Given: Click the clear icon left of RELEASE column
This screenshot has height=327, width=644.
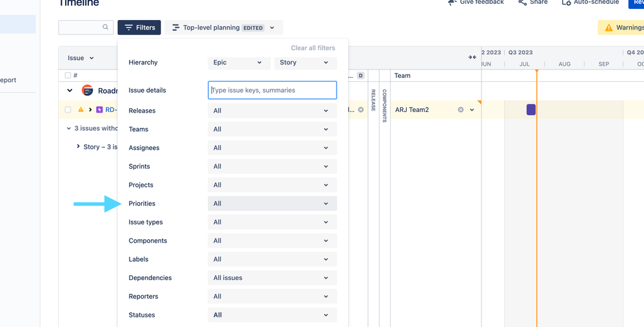Looking at the screenshot, I should click(x=360, y=109).
